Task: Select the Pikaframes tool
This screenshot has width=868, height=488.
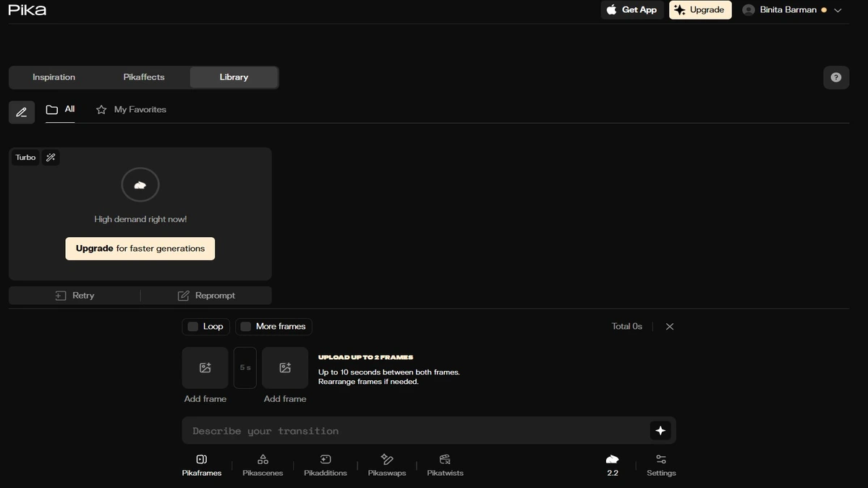Action: (x=202, y=466)
